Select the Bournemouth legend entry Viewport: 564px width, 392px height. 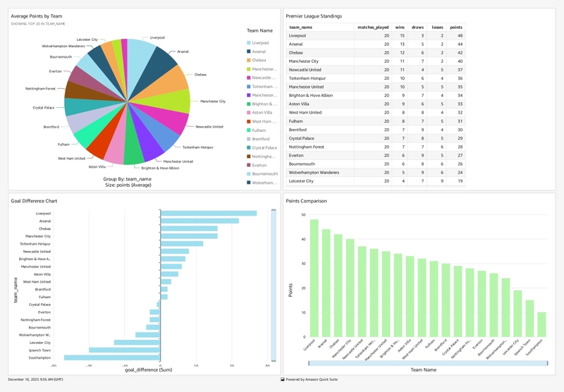(262, 173)
